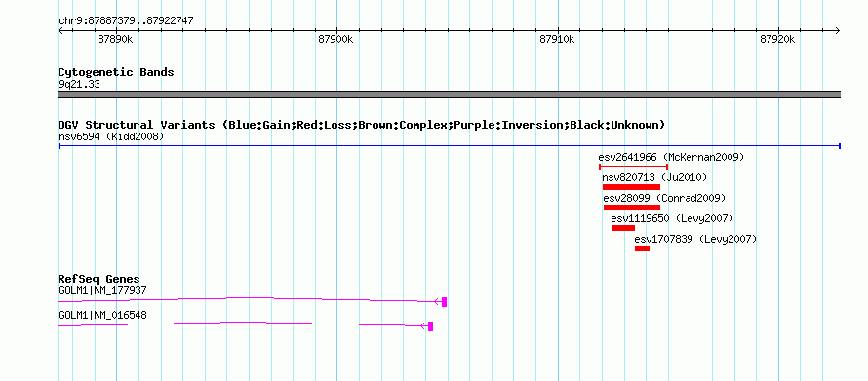Click the 87910k ruler tick label

tap(557, 39)
